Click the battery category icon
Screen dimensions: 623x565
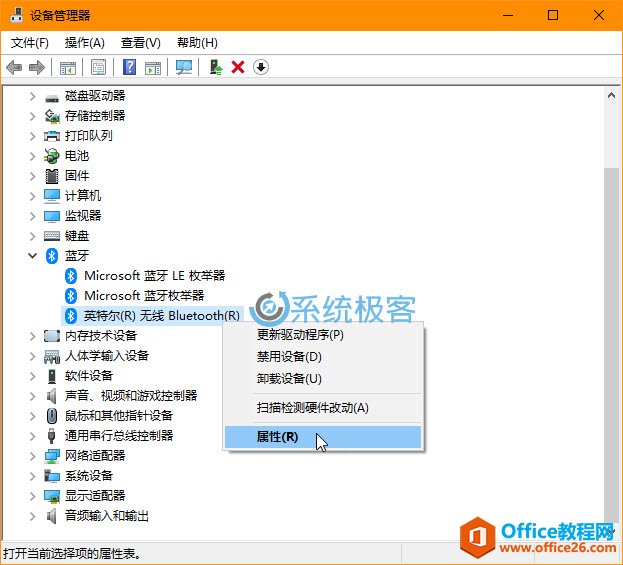pyautogui.click(x=52, y=156)
